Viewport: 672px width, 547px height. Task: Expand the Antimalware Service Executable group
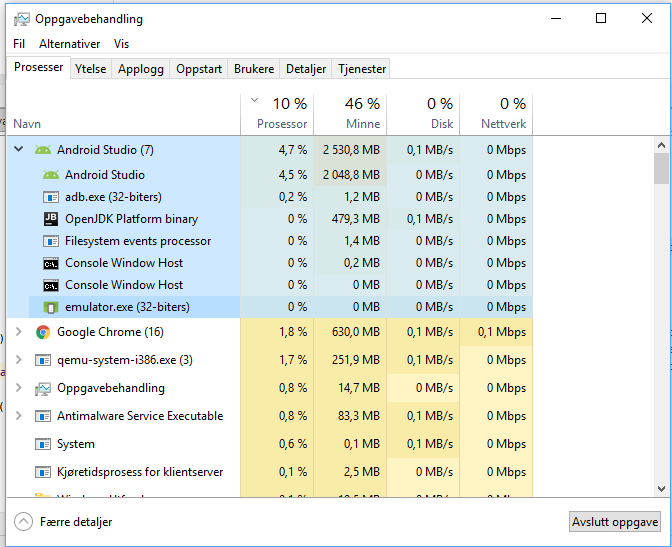[x=18, y=416]
